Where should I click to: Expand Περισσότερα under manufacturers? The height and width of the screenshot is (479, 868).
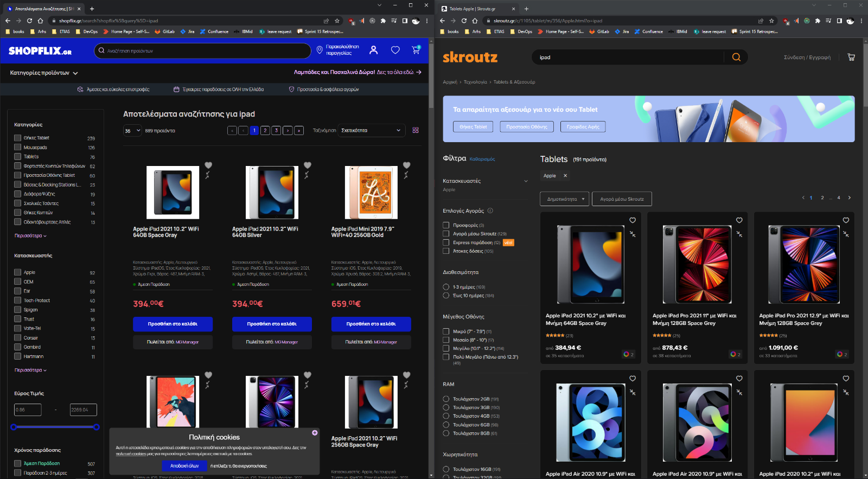[30, 370]
